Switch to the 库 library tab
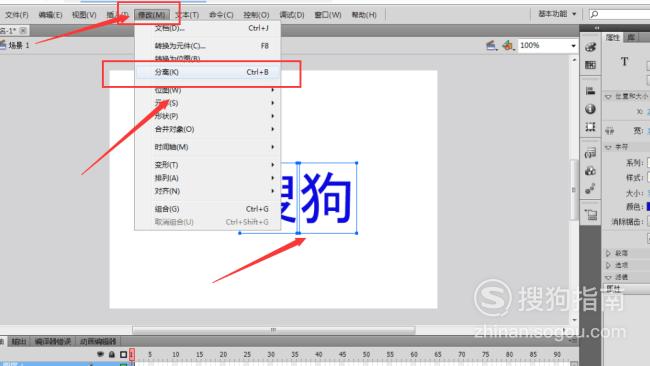The image size is (650, 366). (x=631, y=37)
